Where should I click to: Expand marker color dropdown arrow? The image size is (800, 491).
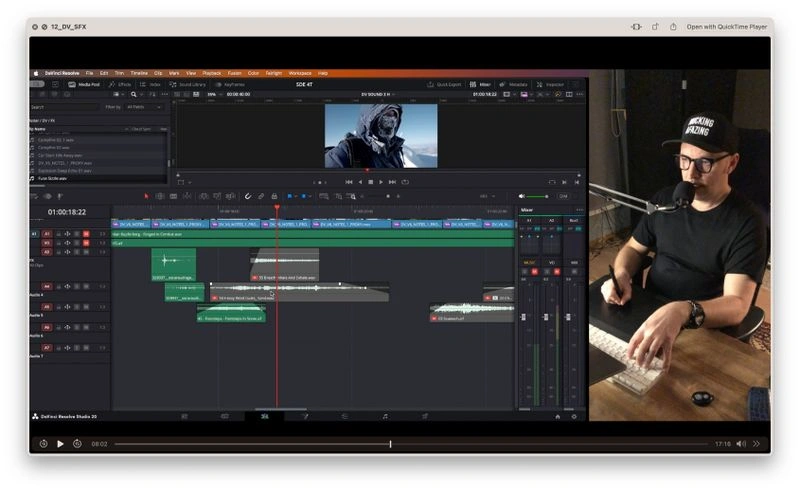point(310,196)
